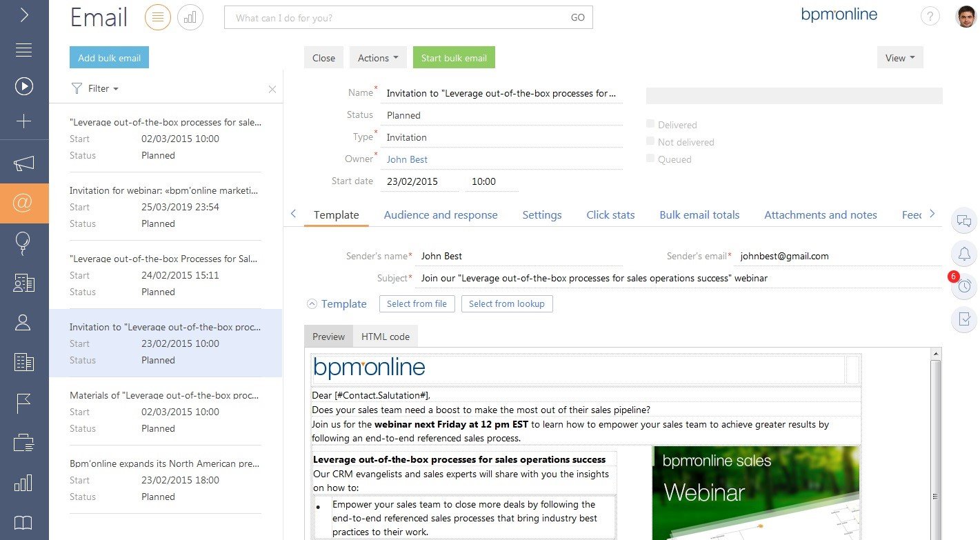Show earlier tabs using the left chevron
Image resolution: width=980 pixels, height=540 pixels.
[293, 214]
